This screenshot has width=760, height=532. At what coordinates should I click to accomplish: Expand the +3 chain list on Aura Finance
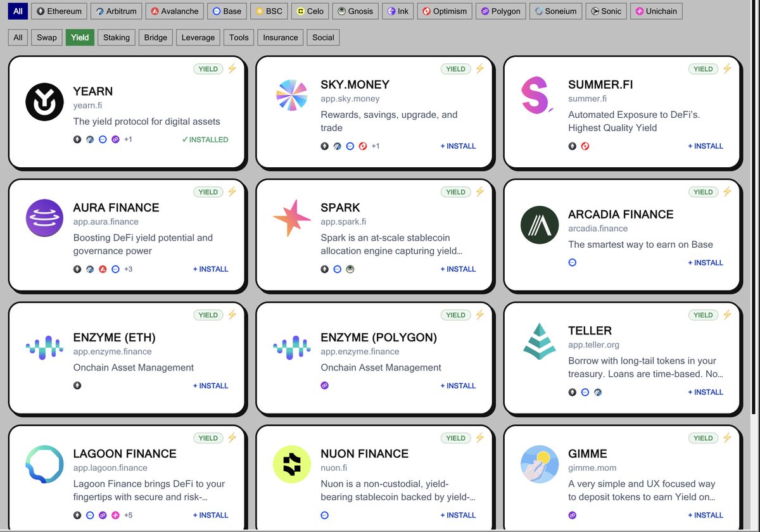click(x=127, y=269)
